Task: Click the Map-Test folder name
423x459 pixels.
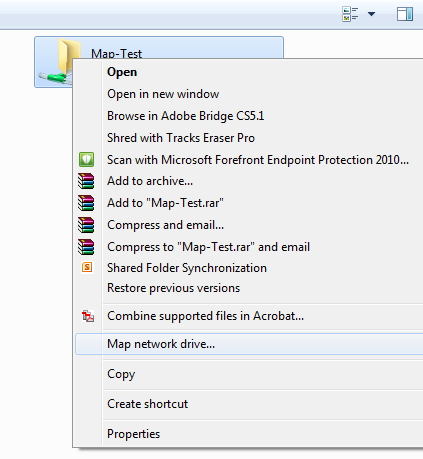Action: (x=116, y=54)
